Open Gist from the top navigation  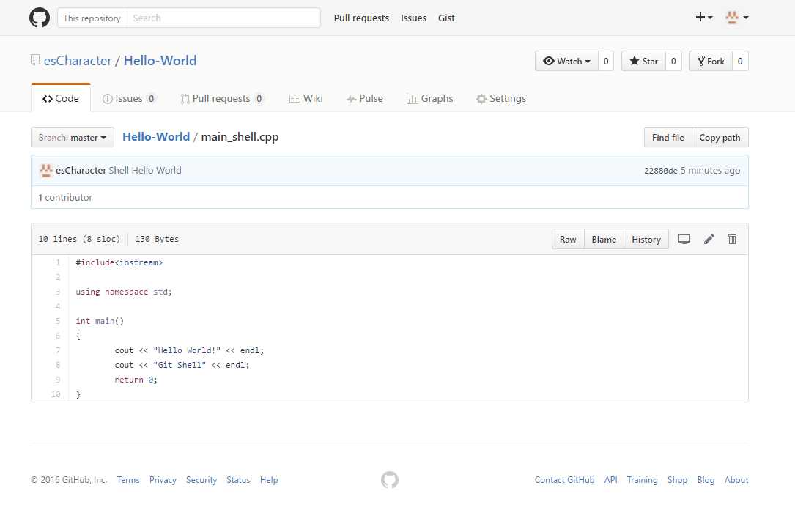[x=446, y=18]
